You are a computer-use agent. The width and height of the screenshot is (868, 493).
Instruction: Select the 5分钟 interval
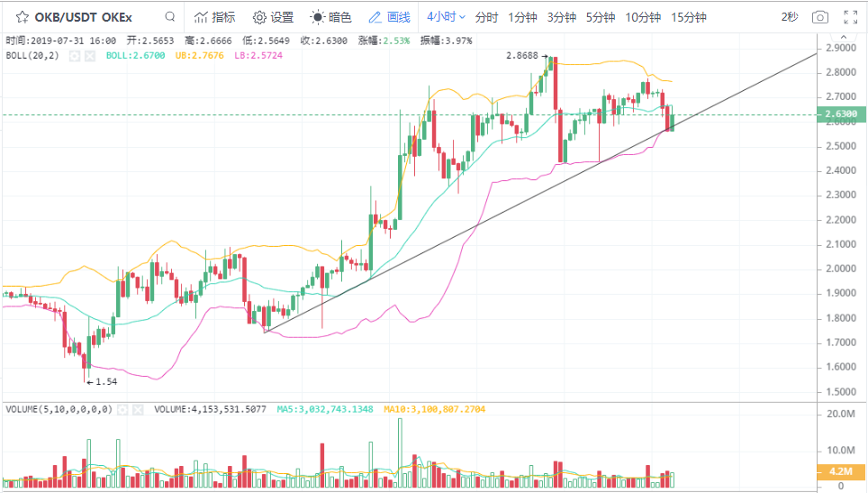point(601,17)
